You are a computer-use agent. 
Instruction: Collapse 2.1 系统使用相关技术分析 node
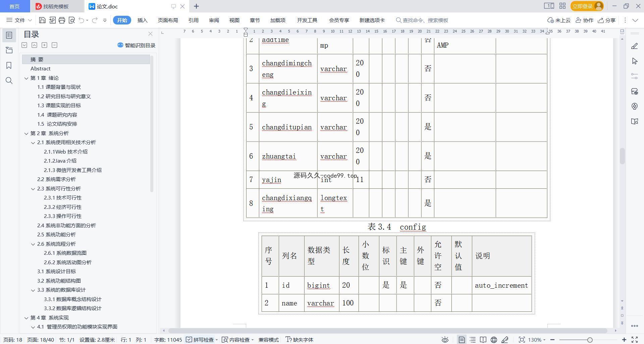(x=33, y=142)
